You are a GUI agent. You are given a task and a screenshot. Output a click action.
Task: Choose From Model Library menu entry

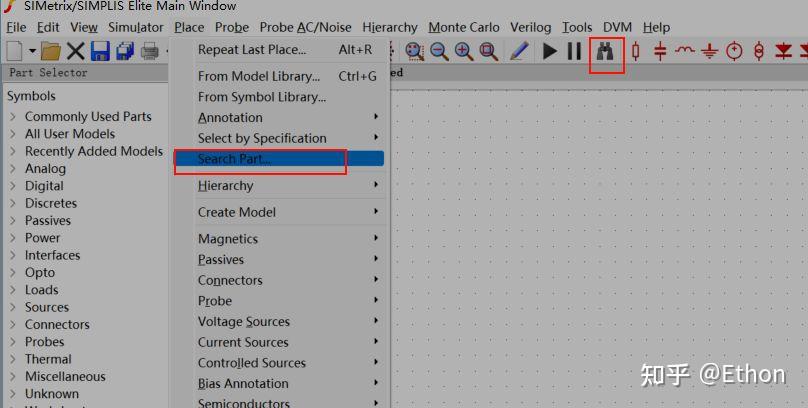point(279,76)
